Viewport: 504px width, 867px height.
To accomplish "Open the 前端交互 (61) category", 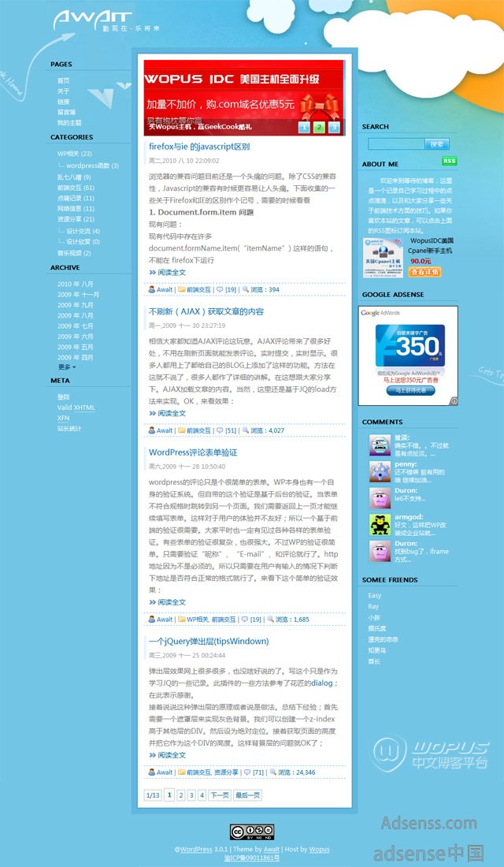I will [x=76, y=188].
